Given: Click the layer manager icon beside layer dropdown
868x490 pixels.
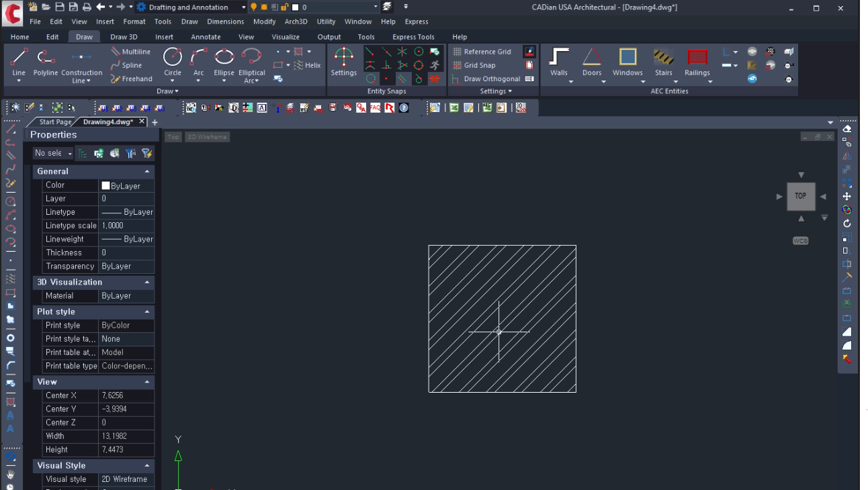Looking at the screenshot, I should tap(388, 7).
